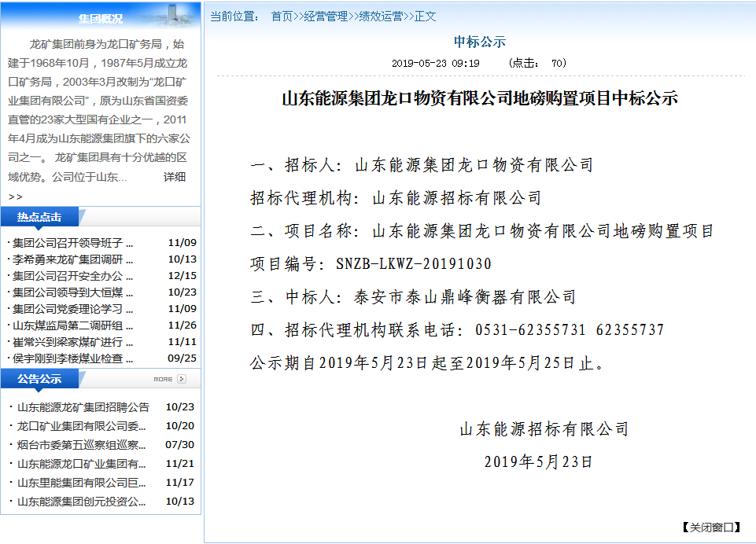This screenshot has height=544, width=756.
Task: Click 绩效运营 in the breadcrumb
Action: 381,17
